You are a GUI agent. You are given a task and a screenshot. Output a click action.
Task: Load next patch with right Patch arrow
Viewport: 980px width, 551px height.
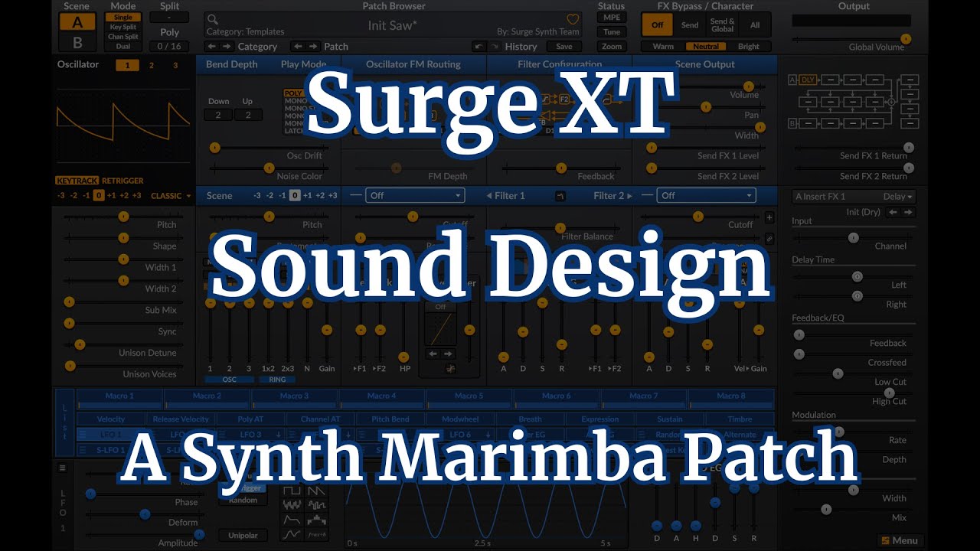[x=314, y=47]
